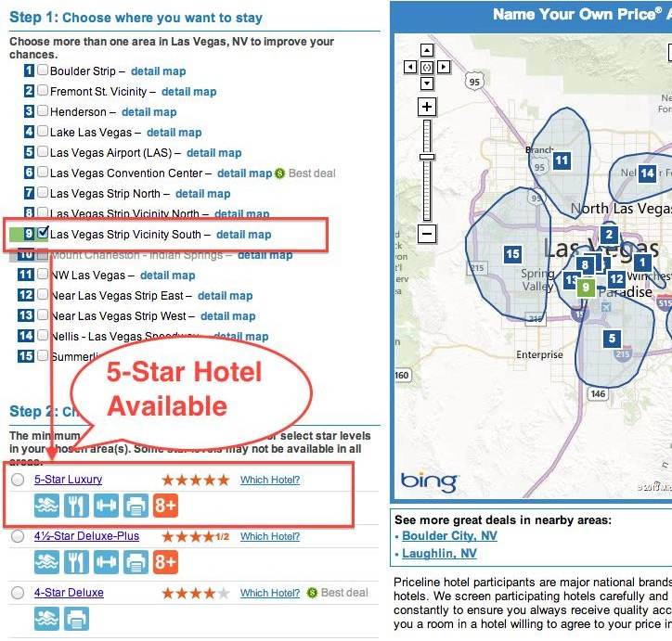
Task: Select the 4½-Star Deluxe-Plus radio button
Action: (x=18, y=536)
